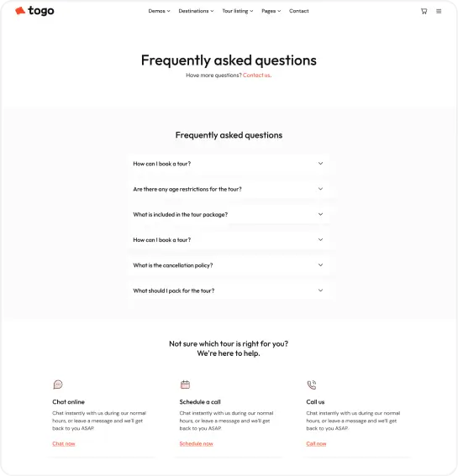
Task: Expand the Destinations dropdown menu
Action: (196, 11)
